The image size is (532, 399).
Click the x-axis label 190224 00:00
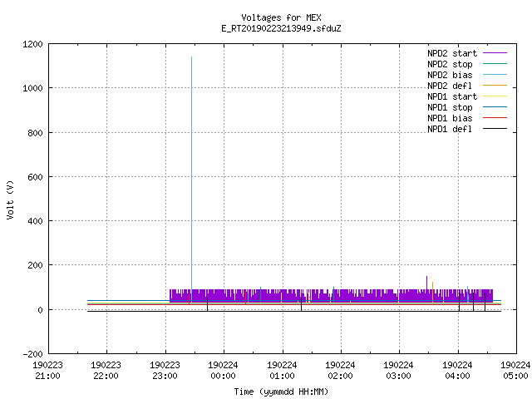224,371
